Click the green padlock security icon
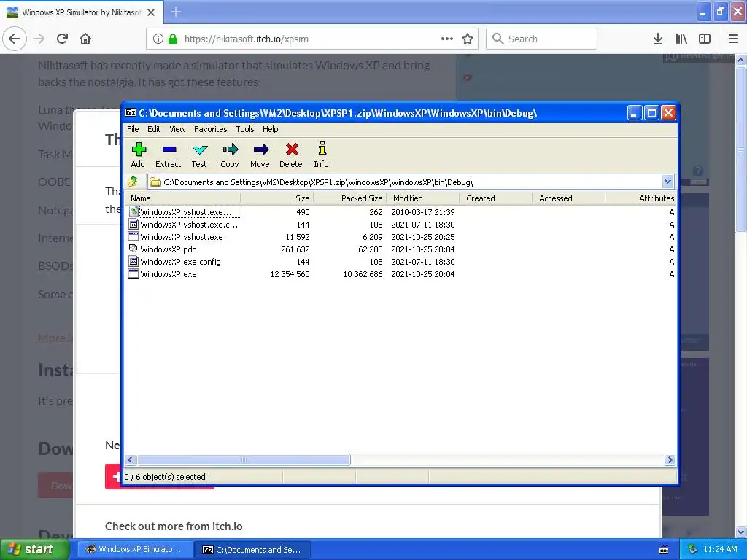The image size is (747, 560). (x=173, y=39)
